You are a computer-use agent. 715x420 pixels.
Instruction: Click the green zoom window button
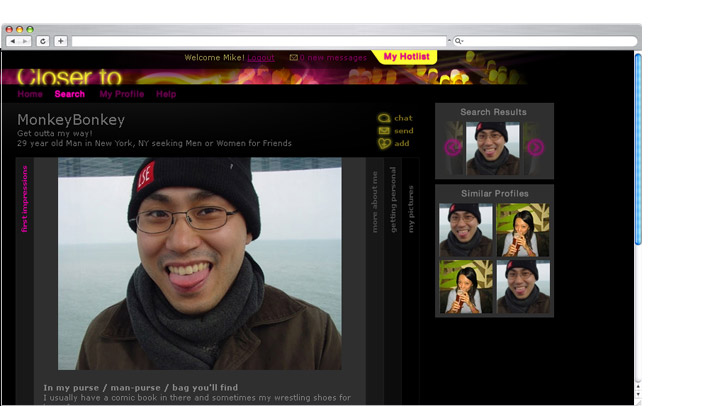coord(30,29)
